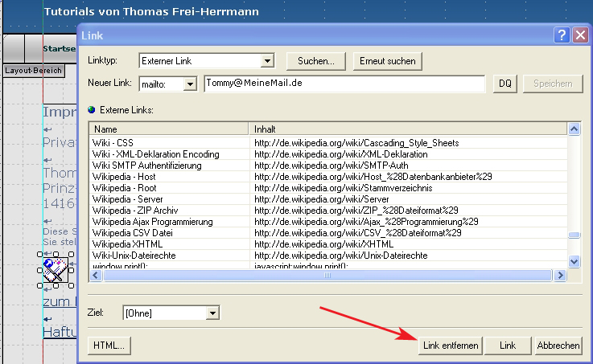Click the selected image icon on page
This screenshot has height=364, width=593.
click(57, 271)
